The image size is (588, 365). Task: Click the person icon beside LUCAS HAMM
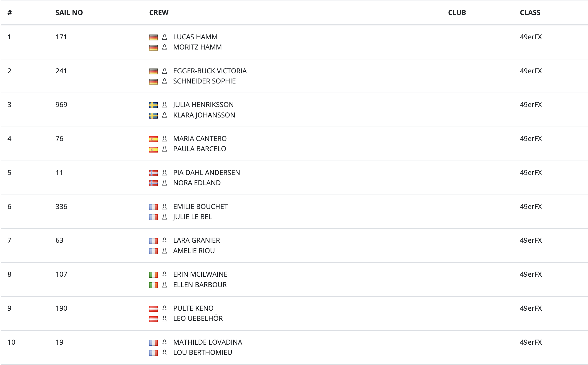[164, 37]
